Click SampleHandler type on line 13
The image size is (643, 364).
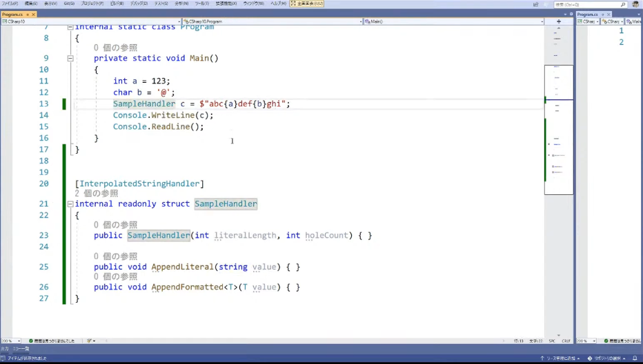144,104
